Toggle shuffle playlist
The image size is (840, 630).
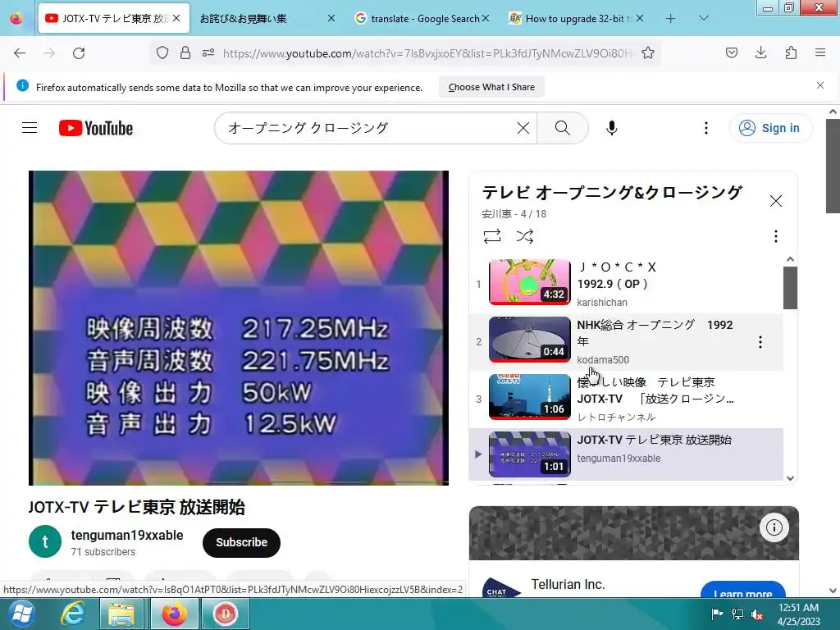tap(525, 236)
